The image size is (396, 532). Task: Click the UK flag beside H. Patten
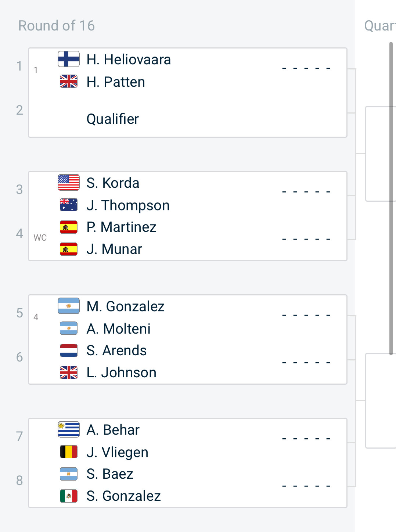(69, 82)
